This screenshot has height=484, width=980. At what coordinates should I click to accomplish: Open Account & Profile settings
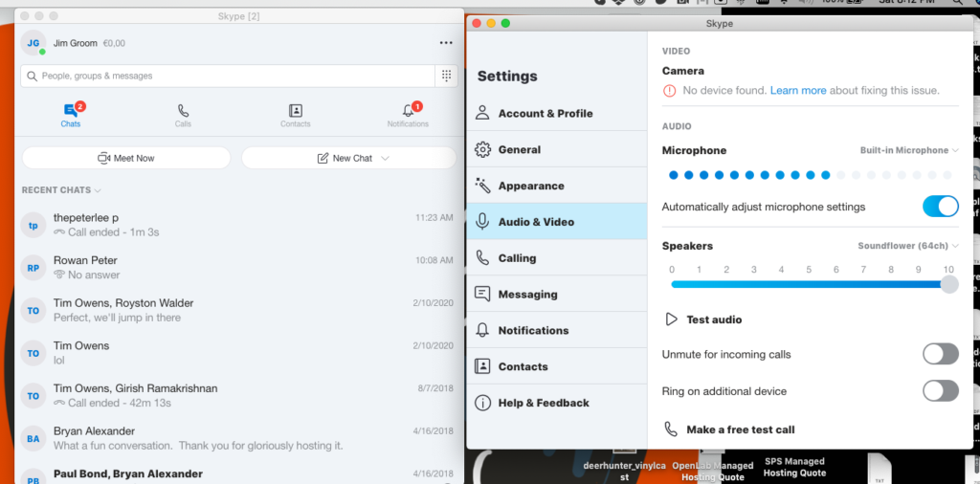click(557, 113)
